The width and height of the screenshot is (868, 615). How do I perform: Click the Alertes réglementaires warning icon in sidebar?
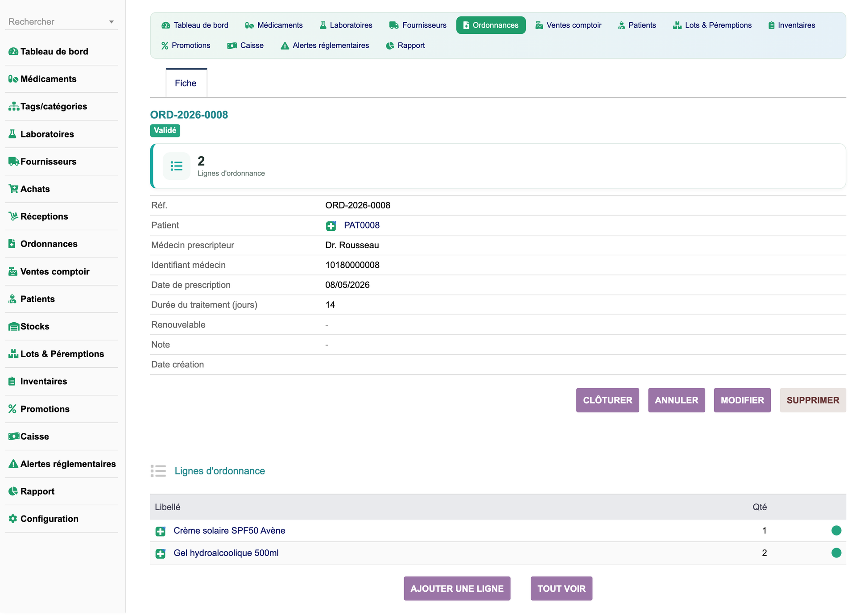[x=13, y=464]
